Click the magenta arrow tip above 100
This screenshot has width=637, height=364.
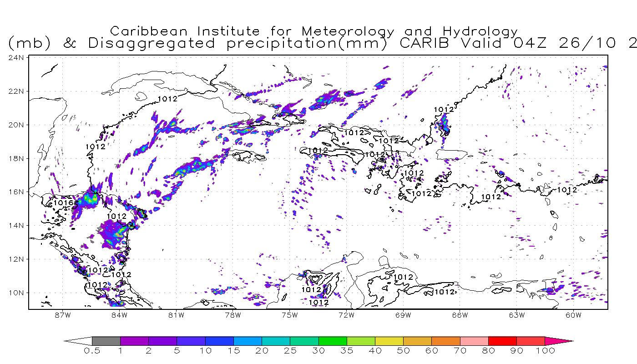point(559,341)
